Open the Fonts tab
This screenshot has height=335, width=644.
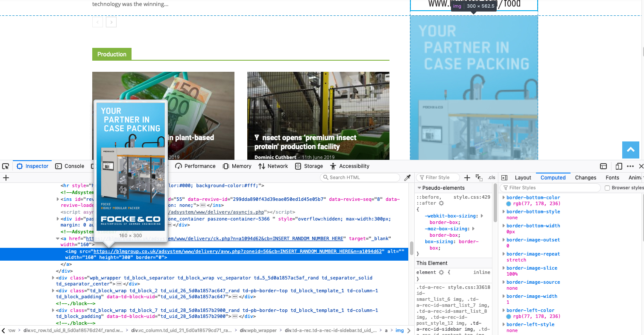pyautogui.click(x=612, y=178)
